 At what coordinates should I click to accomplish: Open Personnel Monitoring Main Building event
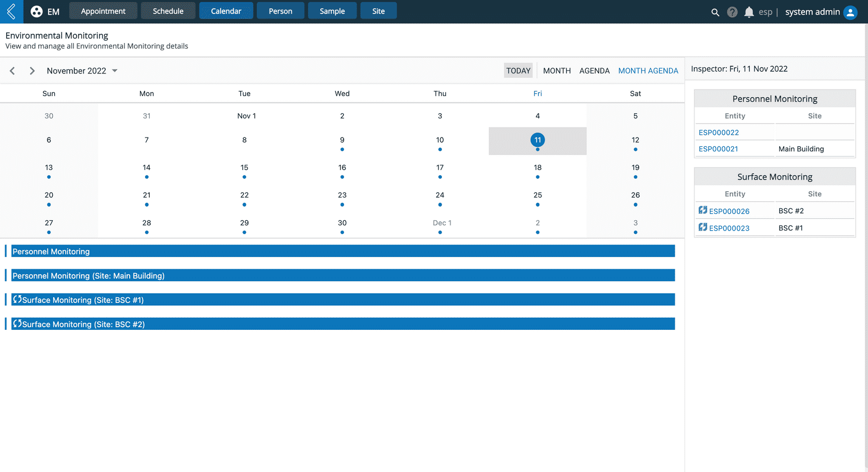pos(343,276)
